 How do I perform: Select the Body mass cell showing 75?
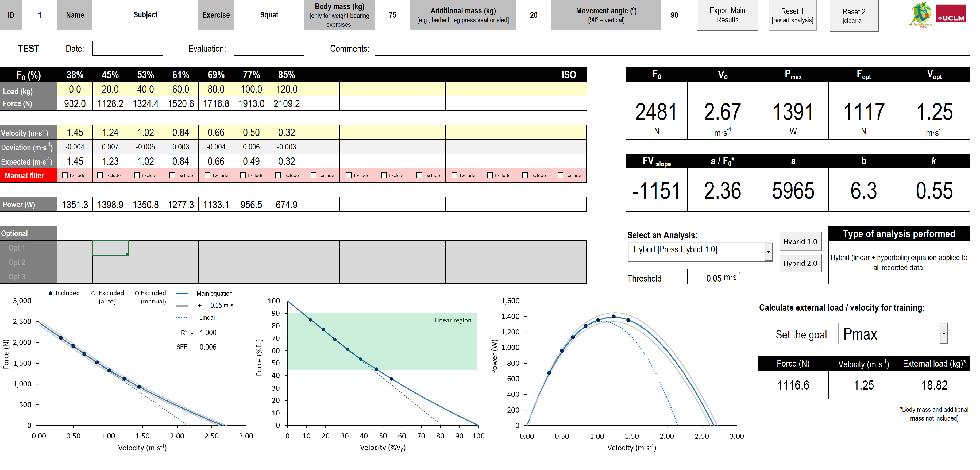point(392,15)
